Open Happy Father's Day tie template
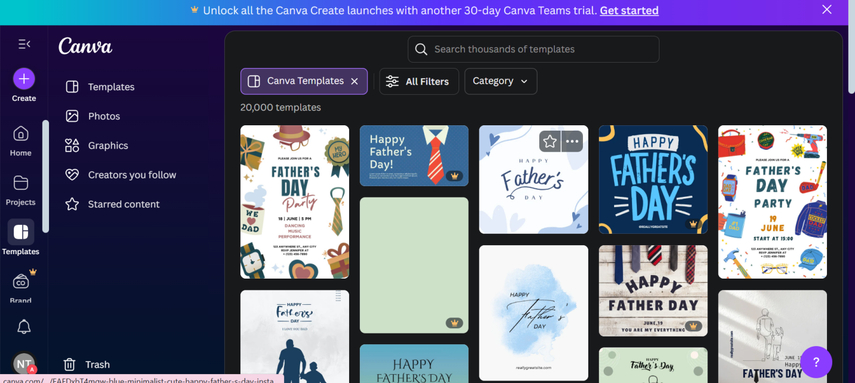Viewport: 855px width, 383px height. (x=414, y=155)
